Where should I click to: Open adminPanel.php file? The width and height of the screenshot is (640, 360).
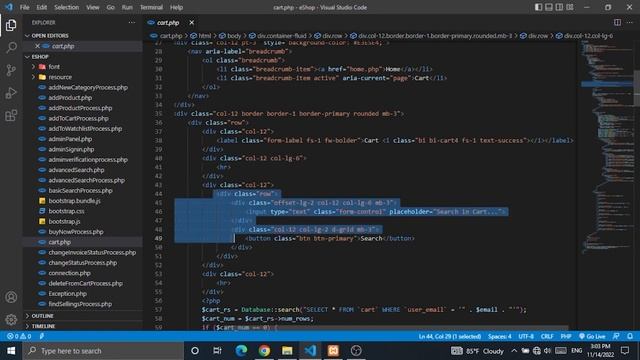(70, 139)
